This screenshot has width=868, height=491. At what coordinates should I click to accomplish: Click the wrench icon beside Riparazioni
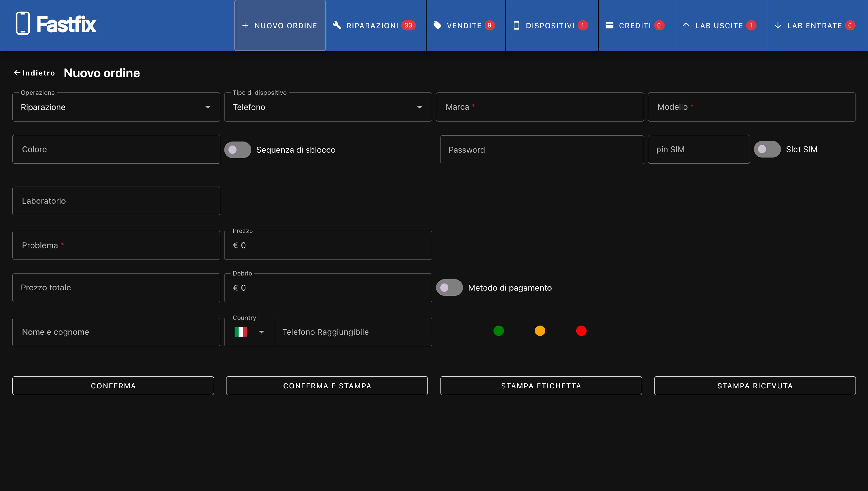pyautogui.click(x=337, y=26)
